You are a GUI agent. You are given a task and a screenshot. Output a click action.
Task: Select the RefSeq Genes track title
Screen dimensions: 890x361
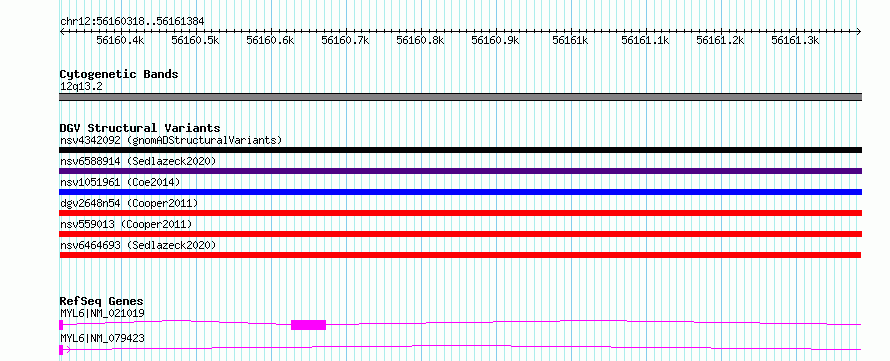(x=102, y=301)
